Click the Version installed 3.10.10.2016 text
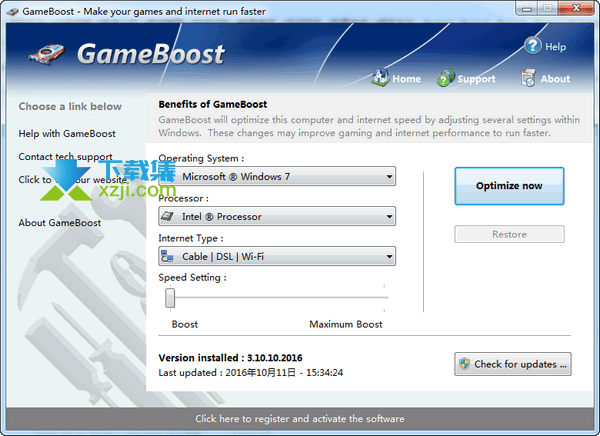 click(230, 358)
